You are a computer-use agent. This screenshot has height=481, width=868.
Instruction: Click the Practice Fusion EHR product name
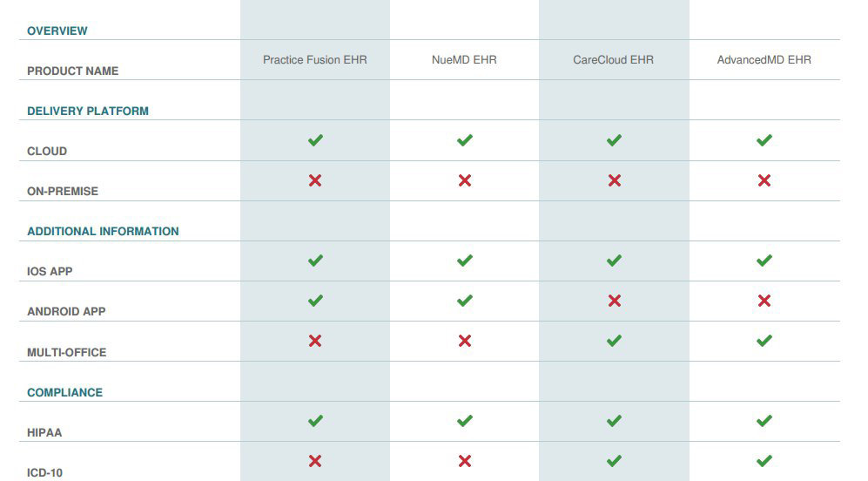315,60
